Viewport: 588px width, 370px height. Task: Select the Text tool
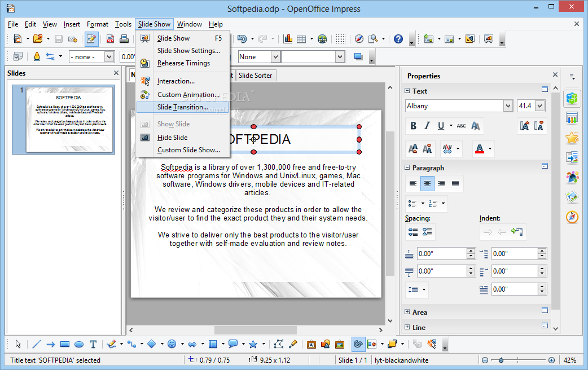pos(93,344)
